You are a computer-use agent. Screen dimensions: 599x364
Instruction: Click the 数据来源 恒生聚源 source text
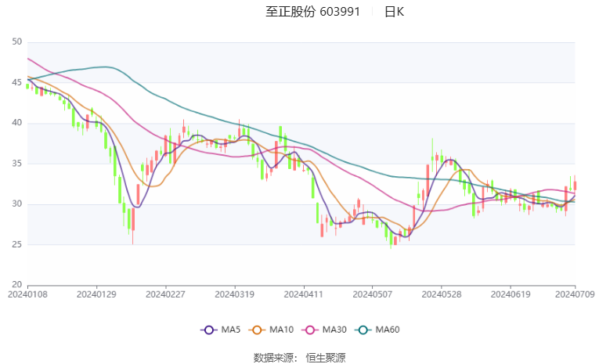point(299,358)
